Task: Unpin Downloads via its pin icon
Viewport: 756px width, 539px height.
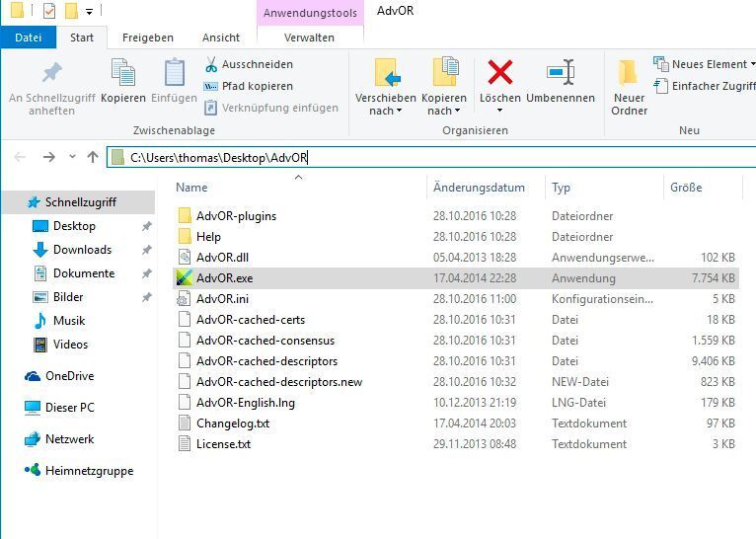Action: click(147, 250)
